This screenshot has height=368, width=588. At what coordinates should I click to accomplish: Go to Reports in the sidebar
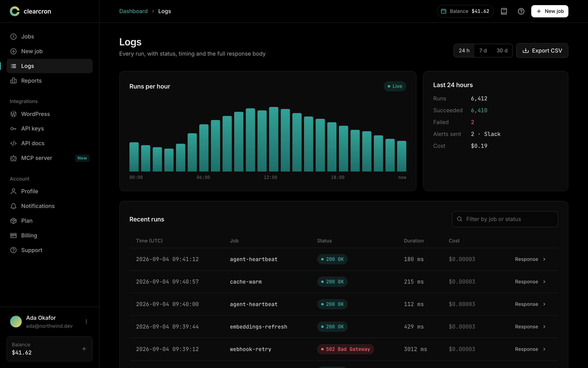pyautogui.click(x=50, y=81)
